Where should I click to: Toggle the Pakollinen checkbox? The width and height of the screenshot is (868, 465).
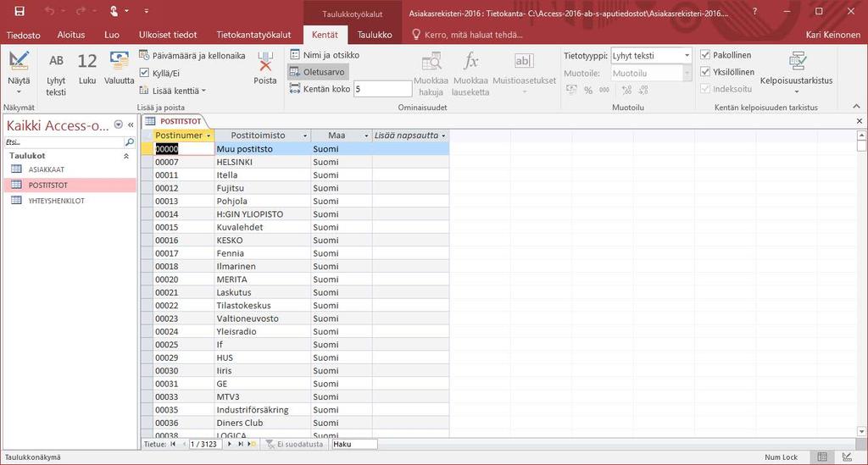(x=705, y=55)
